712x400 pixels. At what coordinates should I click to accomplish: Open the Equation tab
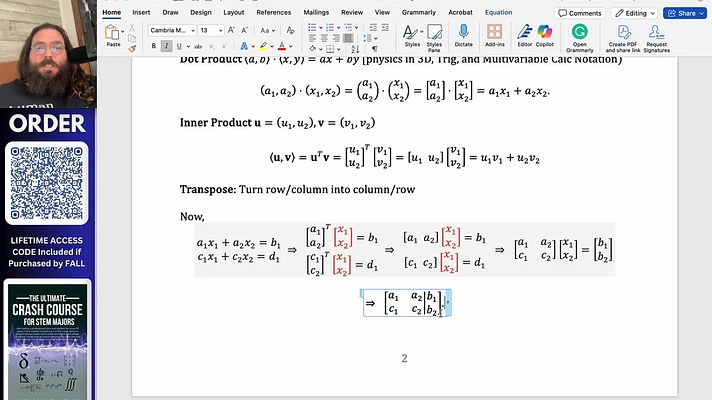point(498,12)
